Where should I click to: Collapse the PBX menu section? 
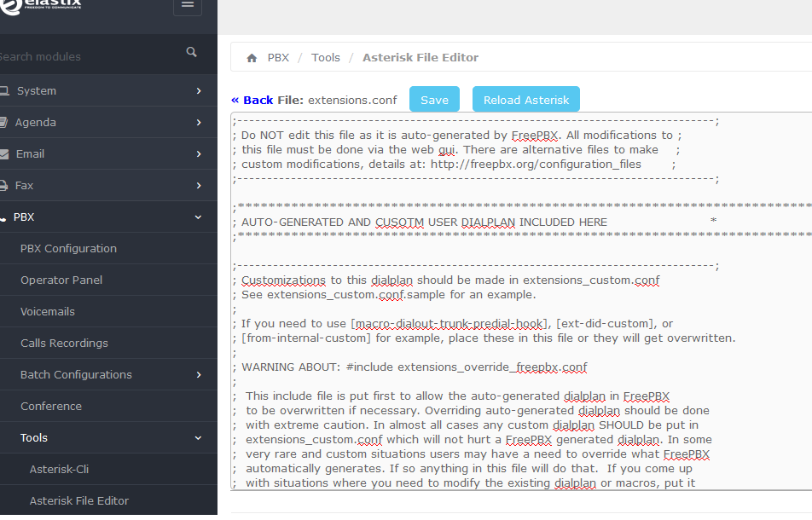199,217
